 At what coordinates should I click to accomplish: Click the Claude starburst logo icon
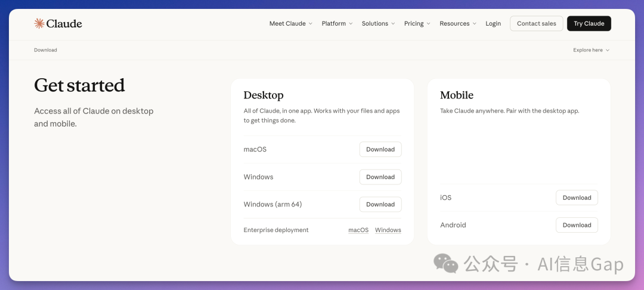tap(39, 23)
